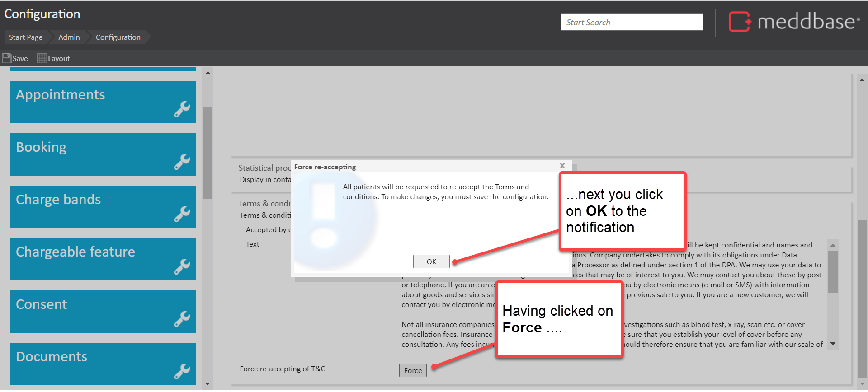Click the large empty text area above

tap(619, 107)
